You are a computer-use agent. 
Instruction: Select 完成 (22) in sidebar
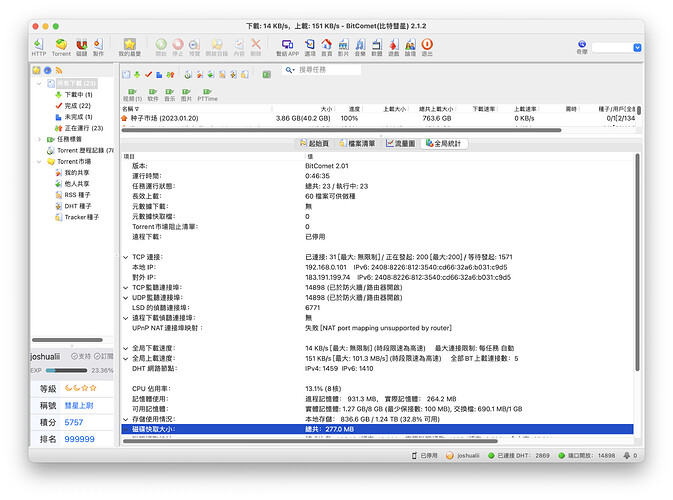(x=73, y=106)
